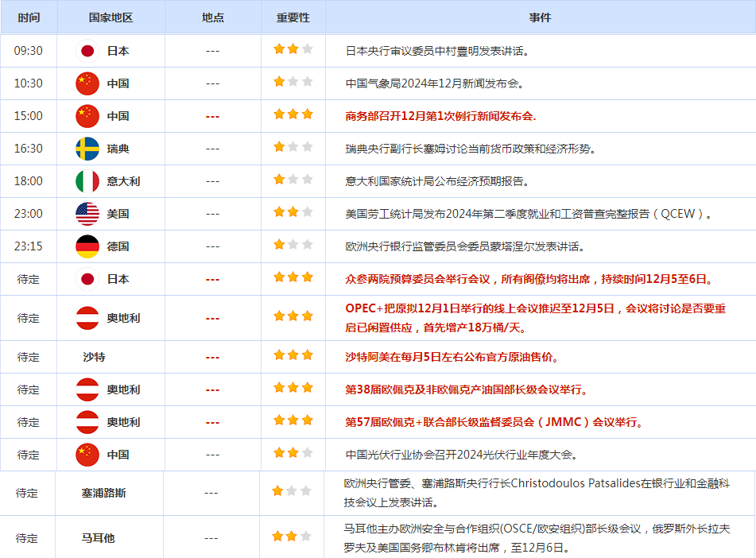Select the Sweden flag icon
Viewport: 756px width, 558px height.
coord(87,149)
